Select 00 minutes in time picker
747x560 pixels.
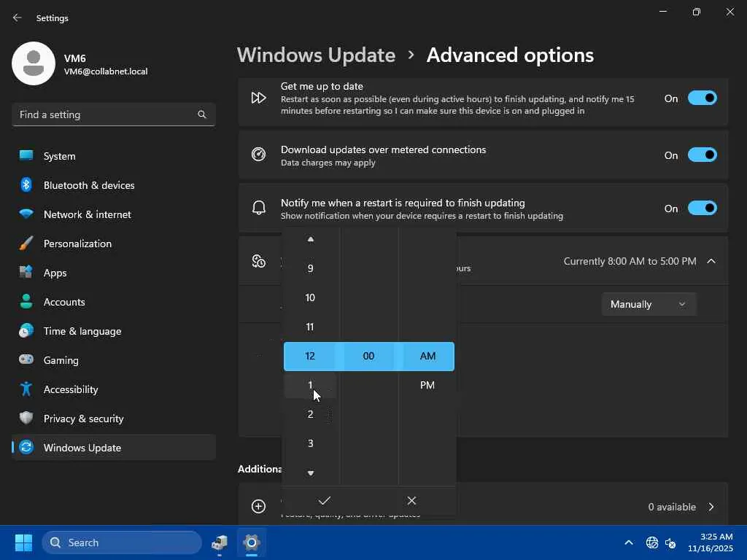point(368,356)
